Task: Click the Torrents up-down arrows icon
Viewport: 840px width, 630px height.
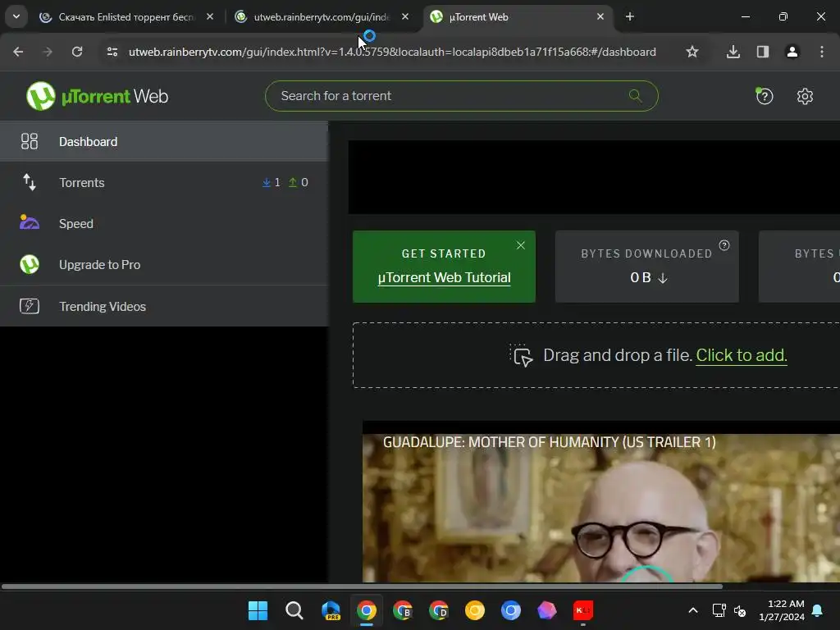Action: tap(30, 182)
